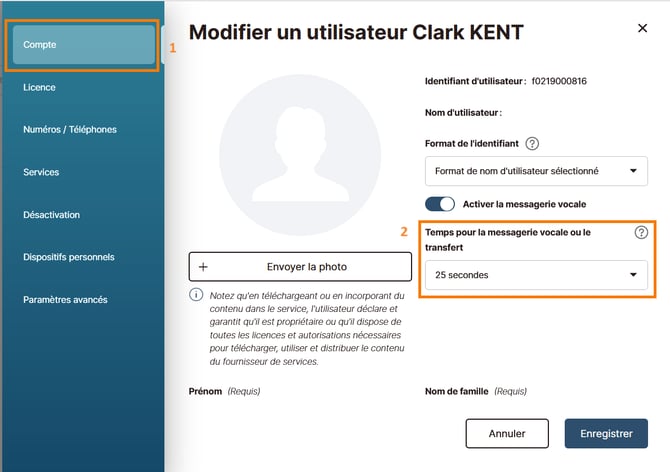Save changes with Enregistrer button
The image size is (670, 472).
(x=606, y=434)
